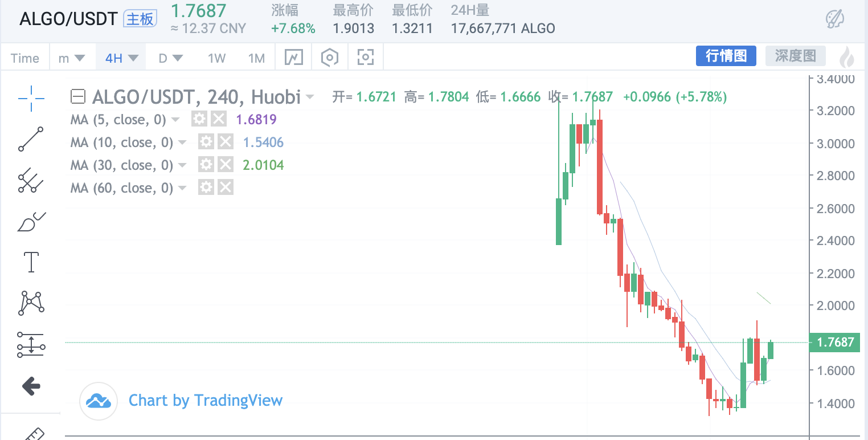Open the indicators chart icon
This screenshot has width=868, height=440.
point(294,57)
